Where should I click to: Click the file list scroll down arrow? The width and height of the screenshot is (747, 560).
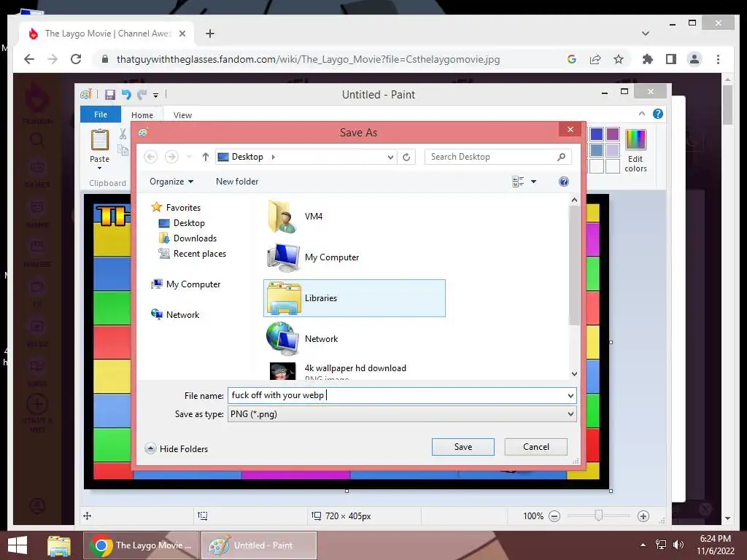574,374
